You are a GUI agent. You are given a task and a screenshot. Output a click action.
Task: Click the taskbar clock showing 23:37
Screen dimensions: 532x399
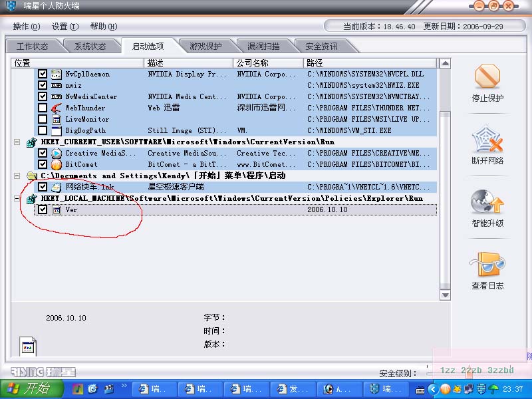click(x=513, y=389)
